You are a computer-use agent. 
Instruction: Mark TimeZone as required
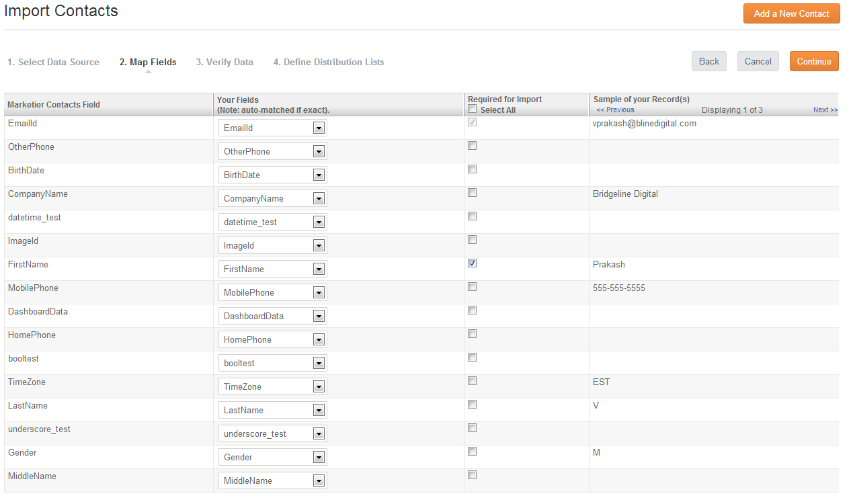(x=473, y=381)
